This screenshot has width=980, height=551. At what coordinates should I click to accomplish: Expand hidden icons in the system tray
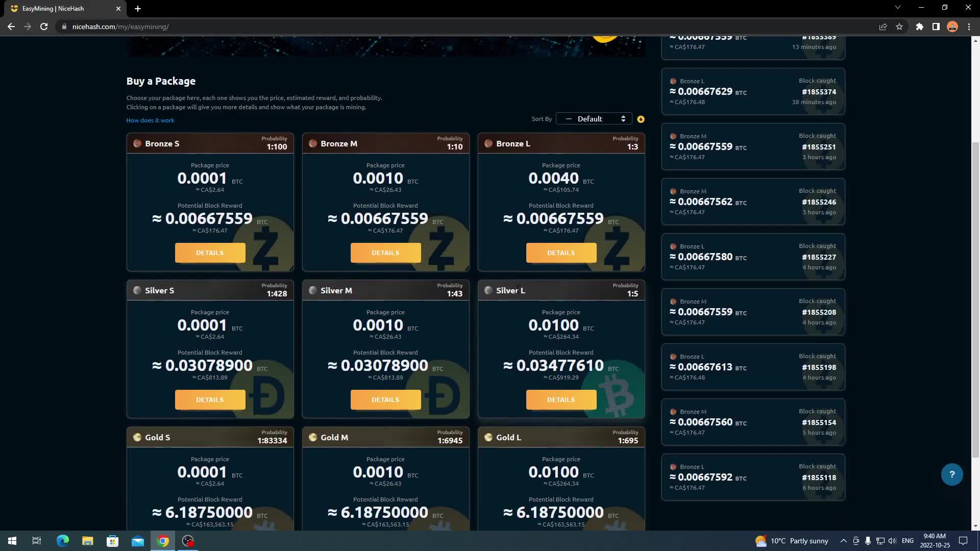(843, 541)
